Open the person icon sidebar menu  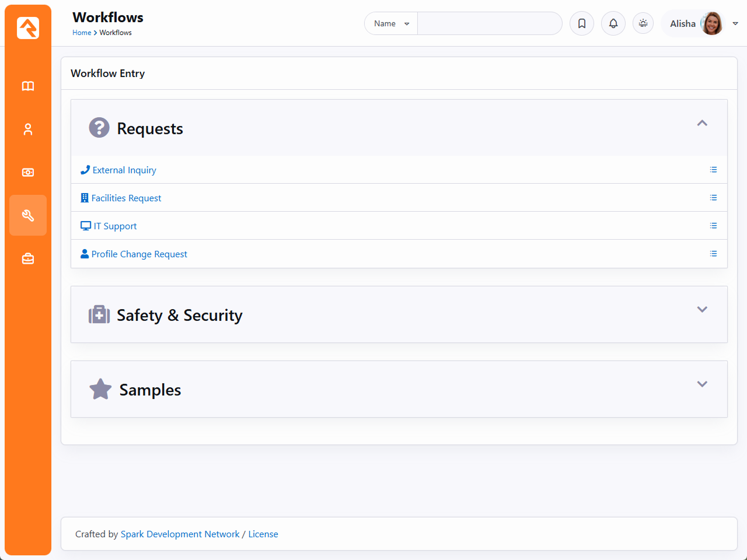(28, 129)
